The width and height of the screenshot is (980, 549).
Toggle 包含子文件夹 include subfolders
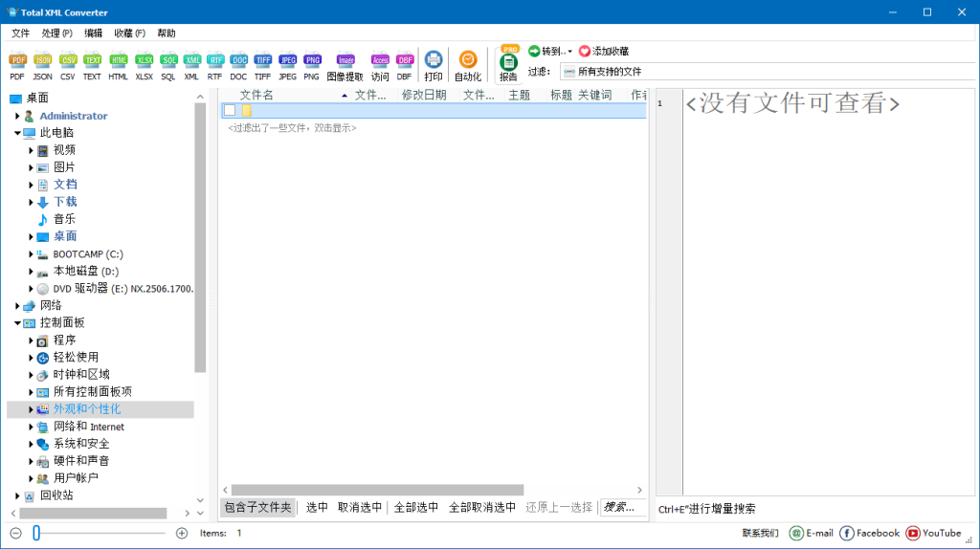pos(258,507)
